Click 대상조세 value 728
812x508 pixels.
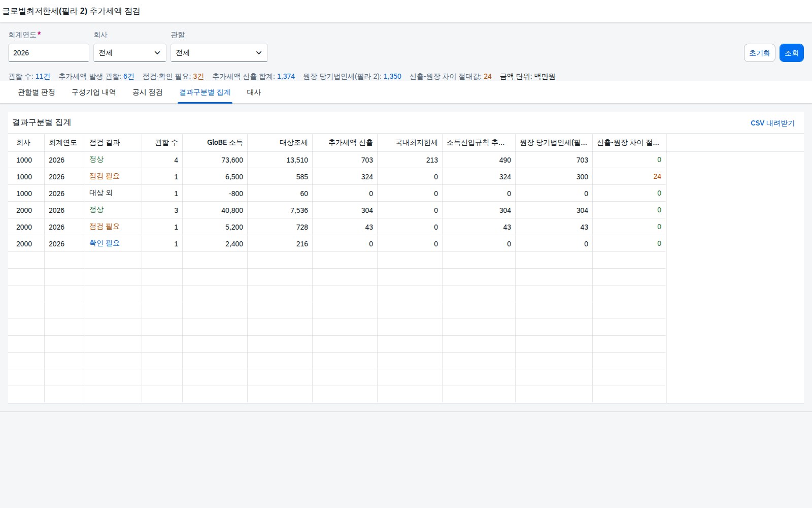tap(302, 227)
